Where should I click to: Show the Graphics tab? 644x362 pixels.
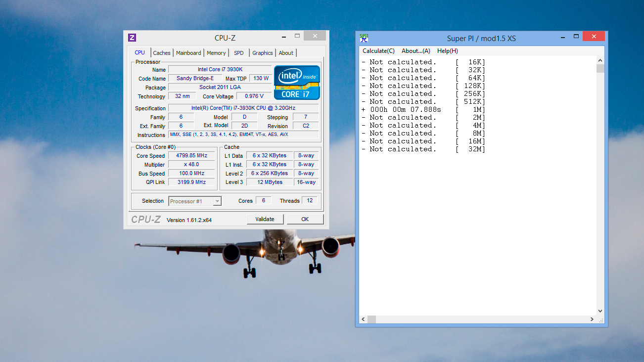click(x=262, y=53)
